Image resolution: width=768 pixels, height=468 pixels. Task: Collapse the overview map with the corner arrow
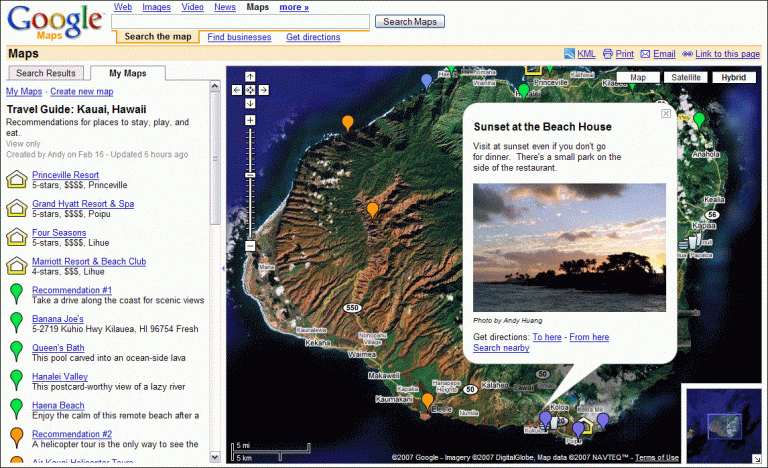click(757, 458)
